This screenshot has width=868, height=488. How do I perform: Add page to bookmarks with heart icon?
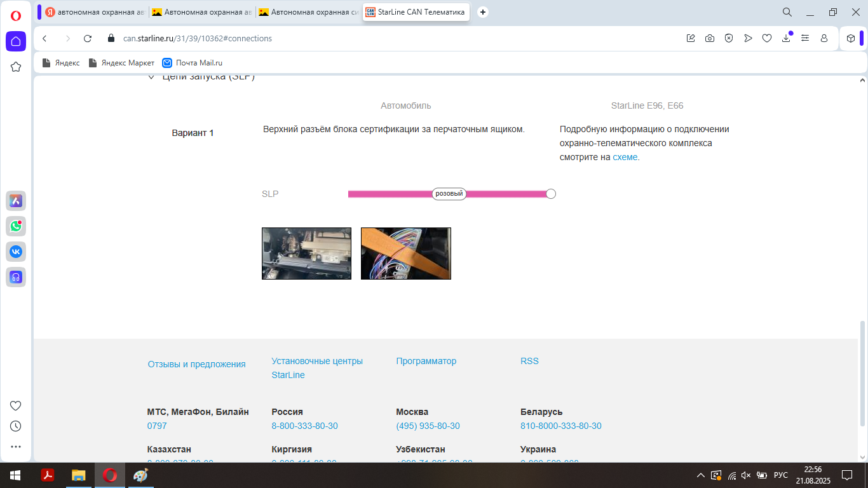click(767, 38)
